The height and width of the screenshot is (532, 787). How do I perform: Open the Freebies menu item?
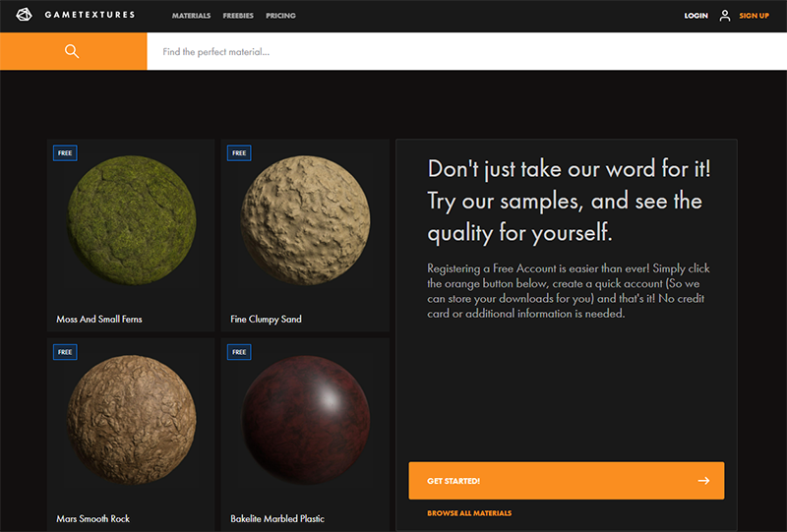click(238, 16)
